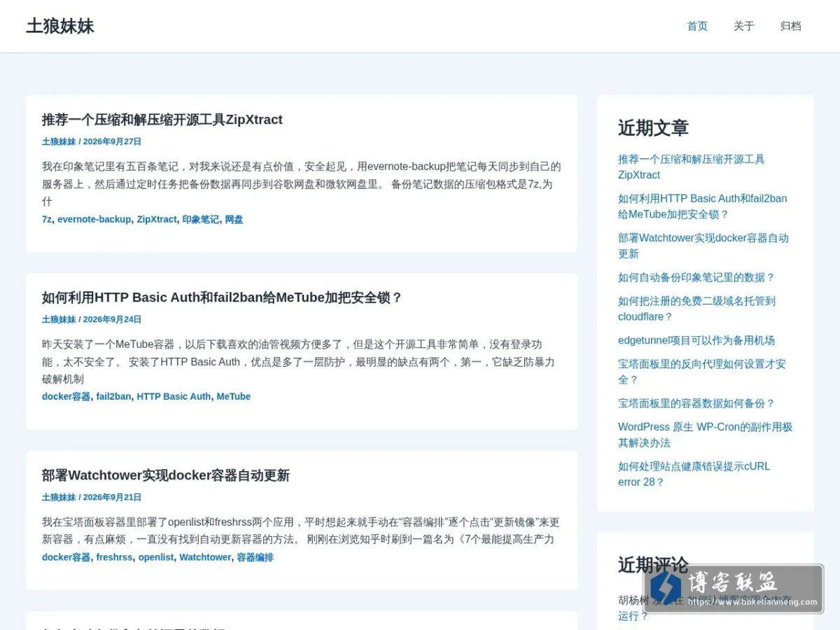840x630 pixels.
Task: Click the excerpt beginning 我在印象笔记里有五百条笔记
Action: [302, 183]
